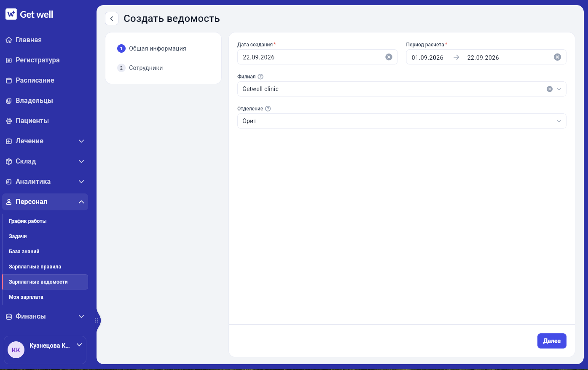The height and width of the screenshot is (370, 588).
Task: Click the person icon beside Персонал
Action: 9,202
